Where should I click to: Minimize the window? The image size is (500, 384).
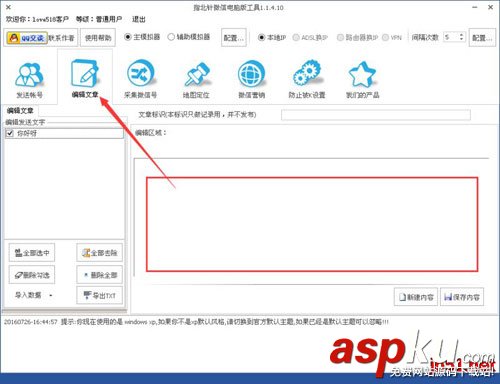click(475, 7)
